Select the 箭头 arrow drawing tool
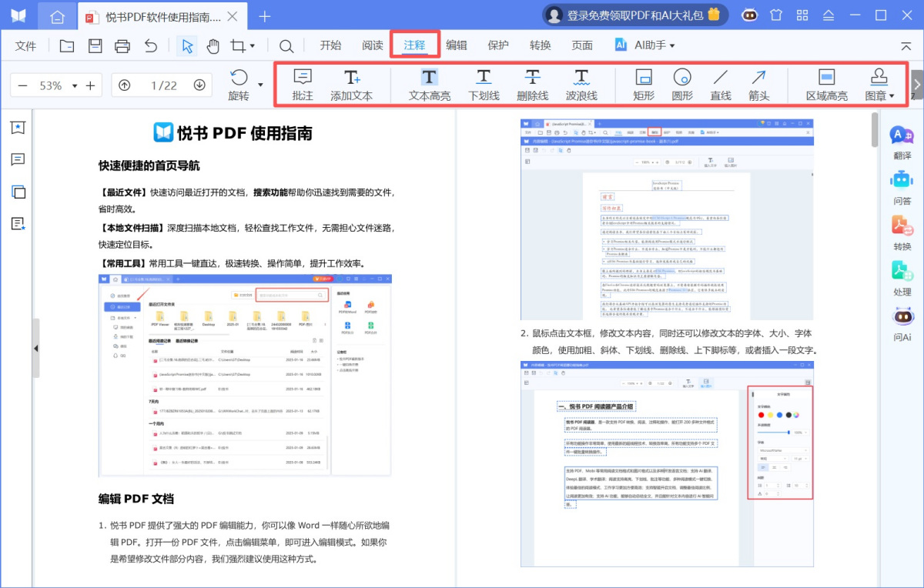 758,83
